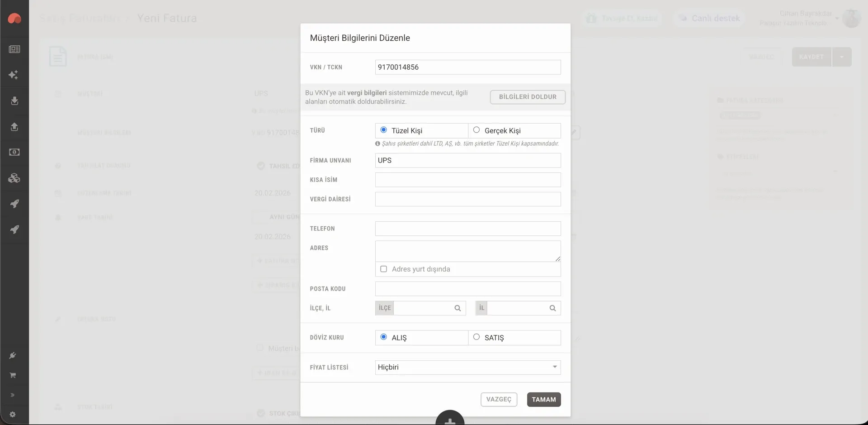Focus the Vergi Dairesi input field
This screenshot has width=868, height=425.
[468, 199]
